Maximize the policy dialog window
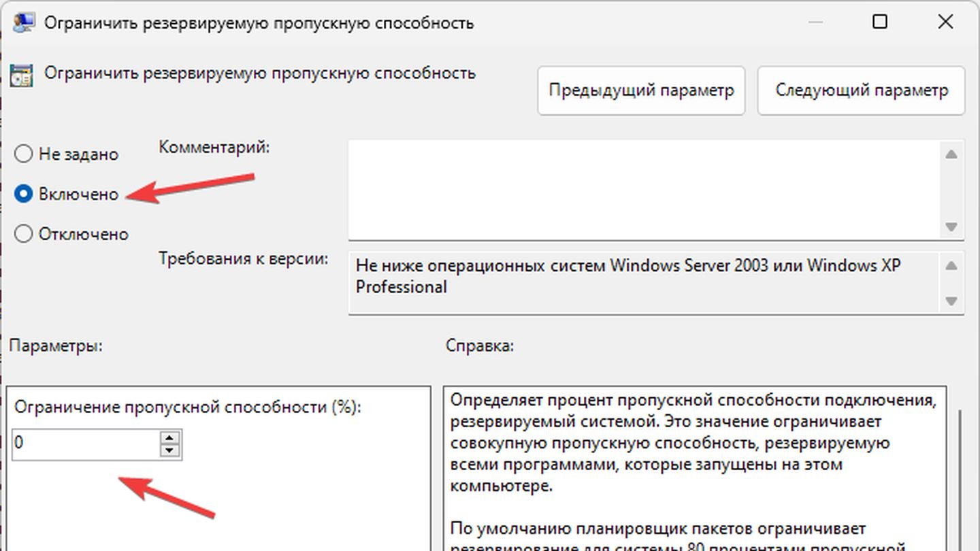980x551 pixels. coord(880,22)
